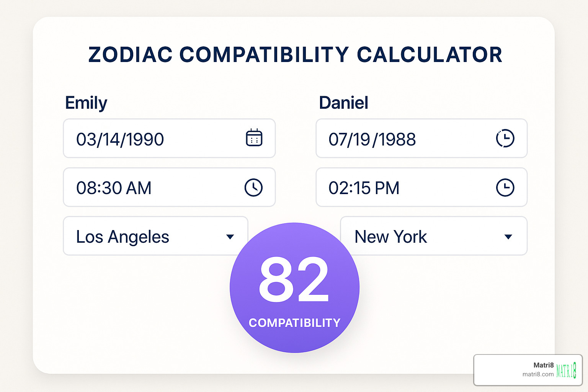
Task: Click the dropdown arrow beside Los Angeles
Action: 230,237
